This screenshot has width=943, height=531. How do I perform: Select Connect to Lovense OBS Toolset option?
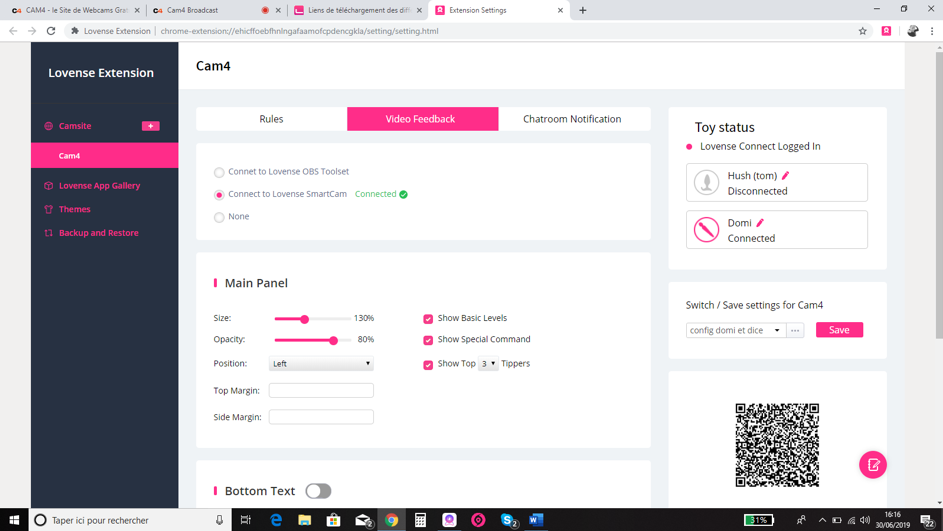click(219, 172)
